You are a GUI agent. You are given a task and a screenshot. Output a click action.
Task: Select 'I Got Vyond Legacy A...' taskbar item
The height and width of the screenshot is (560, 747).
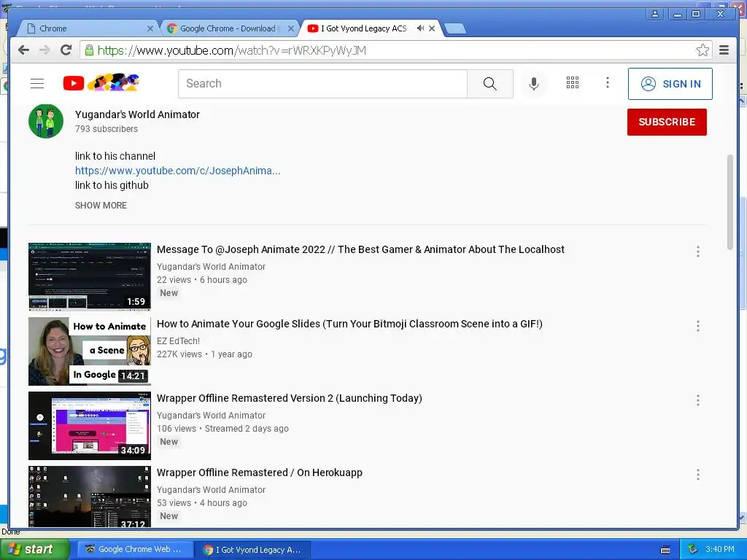252,550
